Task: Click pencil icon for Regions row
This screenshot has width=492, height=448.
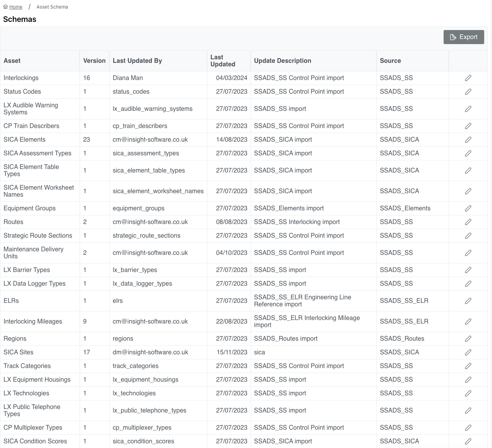Action: coord(468,339)
